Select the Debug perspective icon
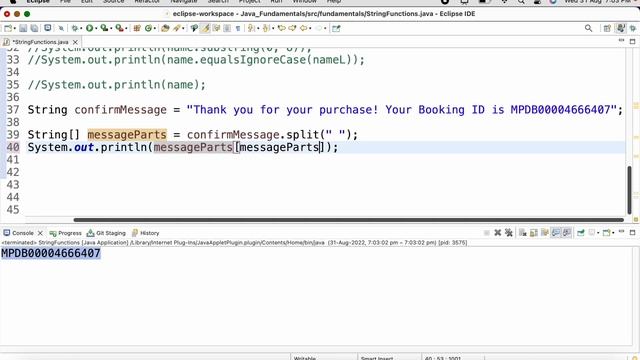The image size is (640, 360). 633,28
